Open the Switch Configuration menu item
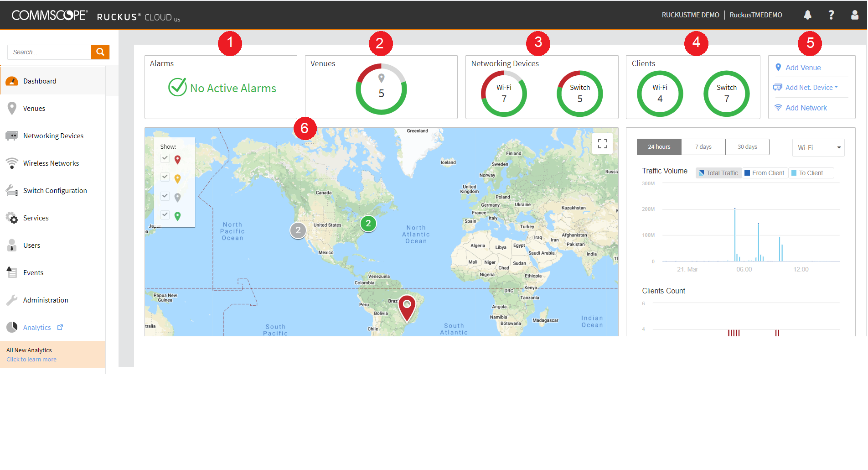This screenshot has height=470, width=868. pos(55,191)
